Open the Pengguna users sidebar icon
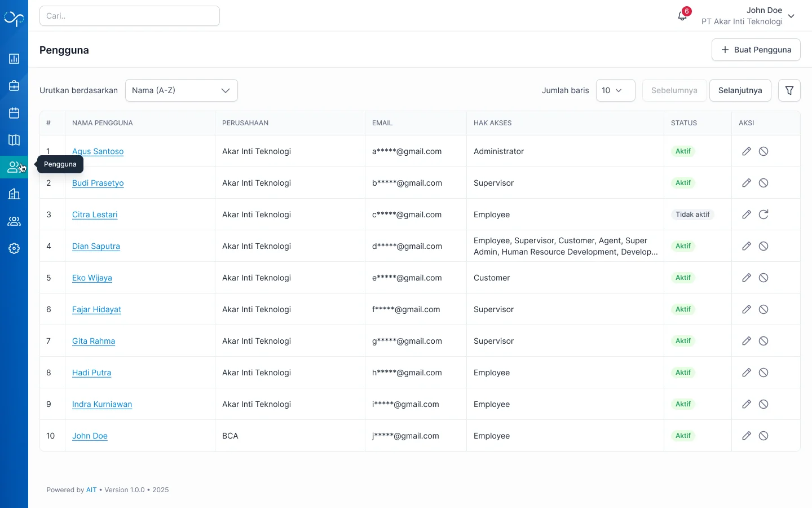The height and width of the screenshot is (508, 812). click(14, 167)
